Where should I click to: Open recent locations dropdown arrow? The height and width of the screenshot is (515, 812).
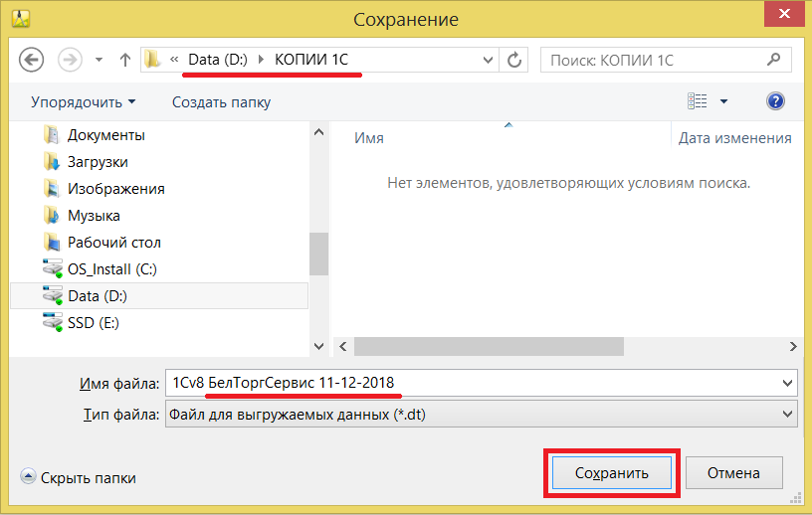99,60
